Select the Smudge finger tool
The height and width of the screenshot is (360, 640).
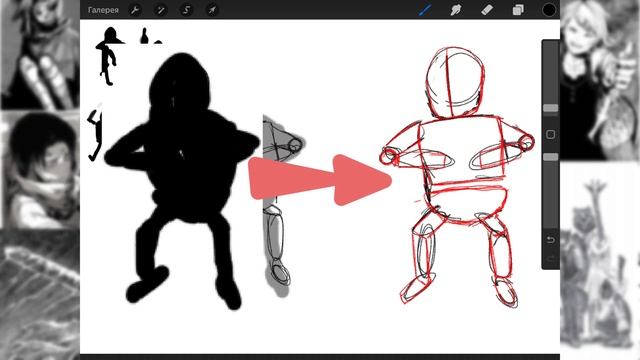(x=456, y=10)
